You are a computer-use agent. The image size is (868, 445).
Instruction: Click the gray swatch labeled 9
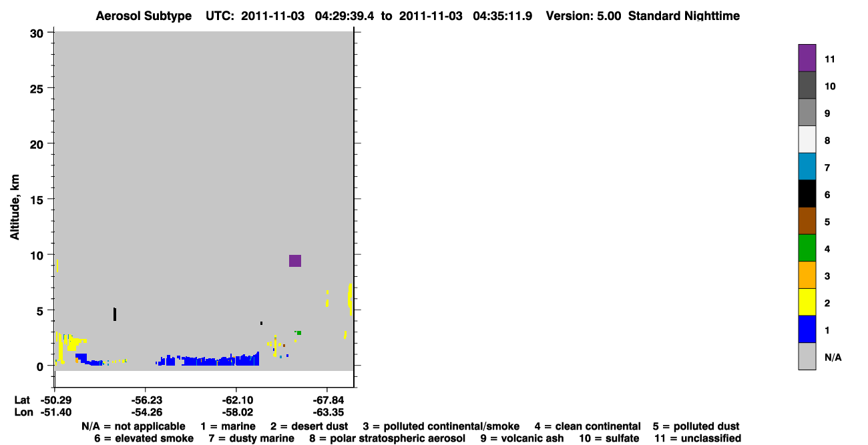tap(807, 112)
